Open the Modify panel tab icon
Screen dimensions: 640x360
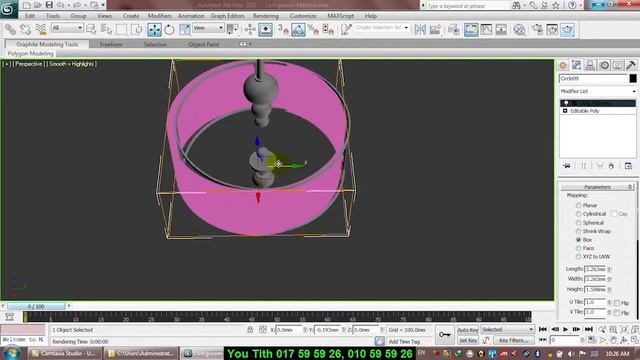pyautogui.click(x=576, y=65)
